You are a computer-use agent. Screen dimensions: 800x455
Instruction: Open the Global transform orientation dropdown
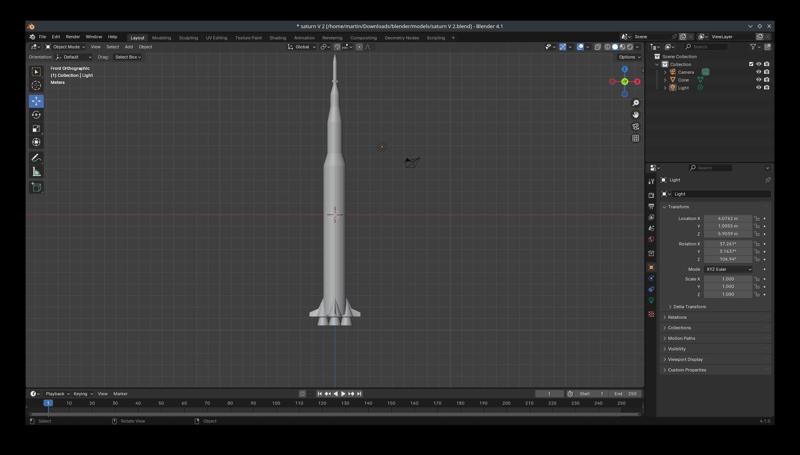(x=302, y=47)
